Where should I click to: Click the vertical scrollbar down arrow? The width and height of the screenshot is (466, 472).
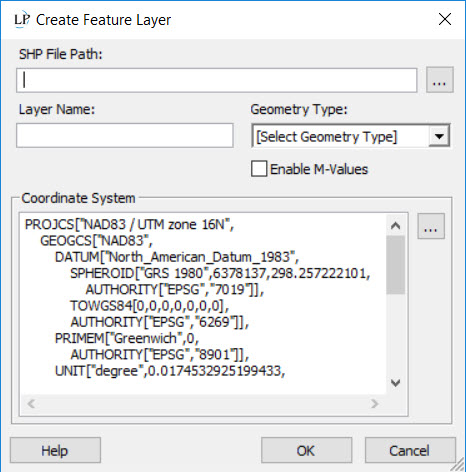click(x=396, y=382)
